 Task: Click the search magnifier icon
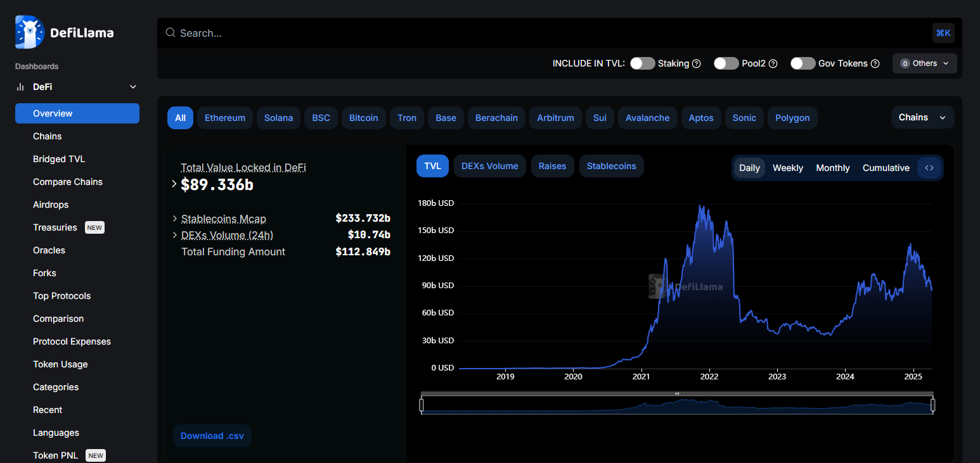pyautogui.click(x=171, y=33)
